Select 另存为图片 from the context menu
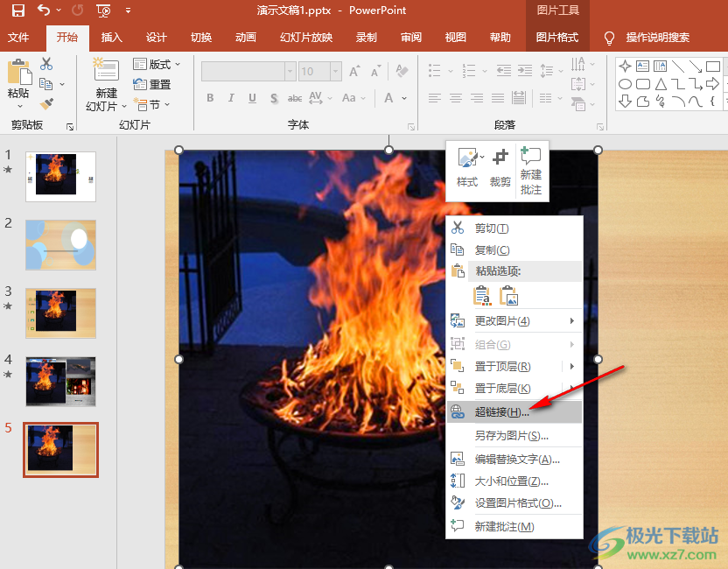The image size is (728, 569). 511,435
